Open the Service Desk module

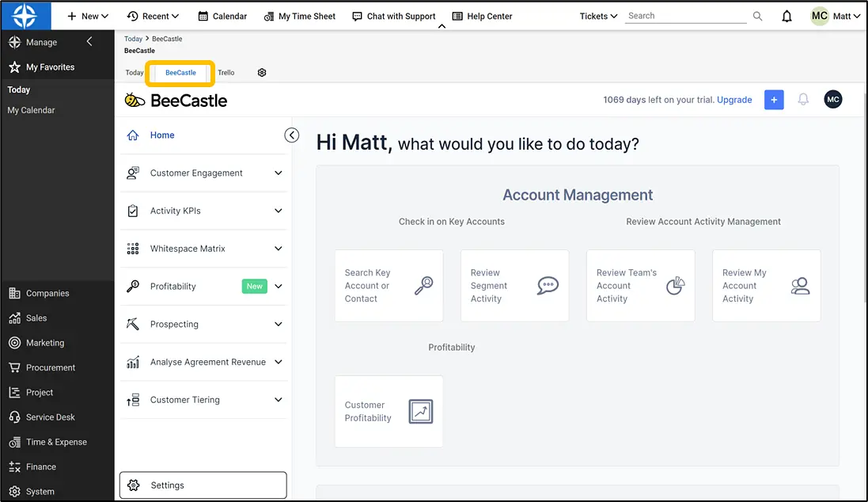pos(42,417)
